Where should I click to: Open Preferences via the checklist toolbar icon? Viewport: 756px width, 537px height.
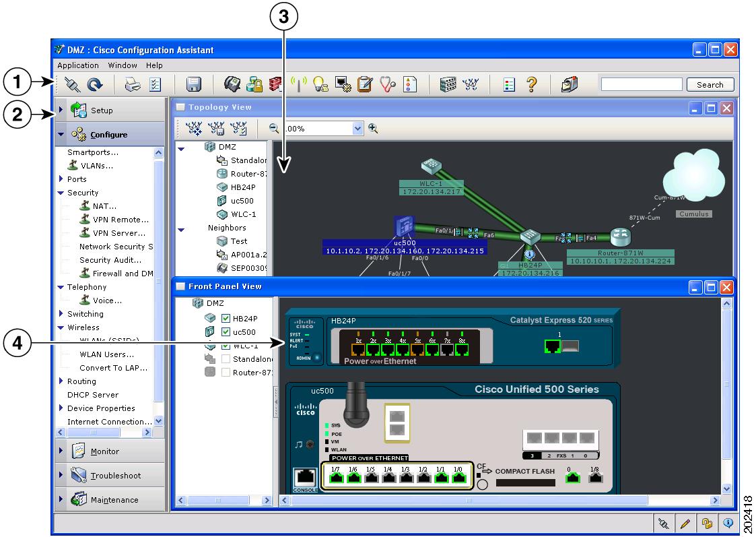155,85
